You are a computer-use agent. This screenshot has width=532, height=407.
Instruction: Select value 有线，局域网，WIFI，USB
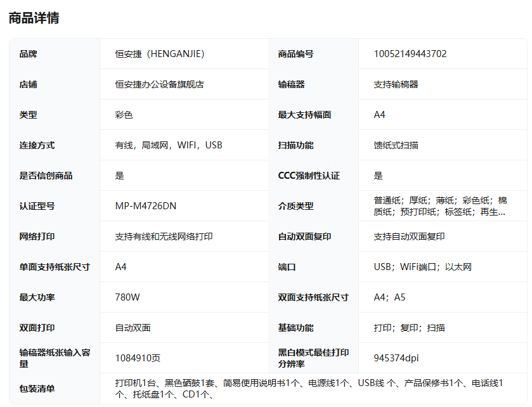tap(169, 145)
